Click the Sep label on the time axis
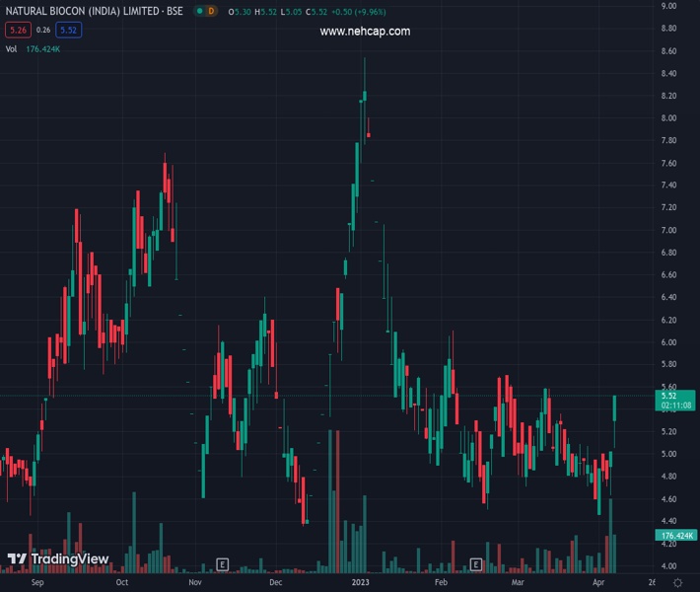This screenshot has width=700, height=592. (x=37, y=583)
